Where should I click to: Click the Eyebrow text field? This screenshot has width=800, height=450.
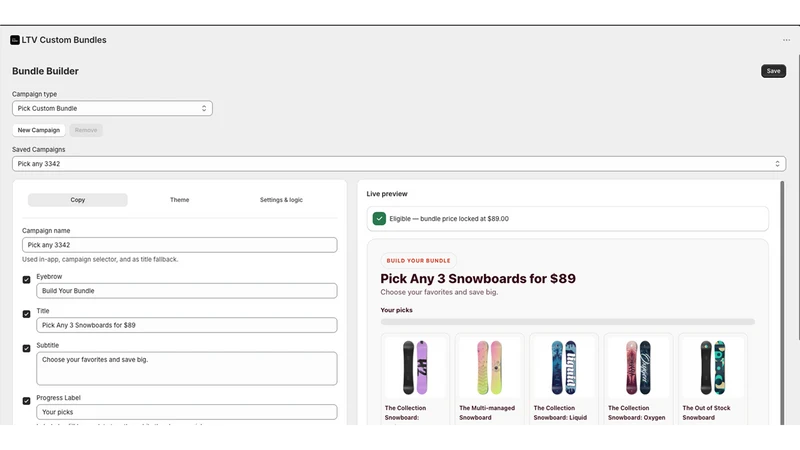(187, 291)
